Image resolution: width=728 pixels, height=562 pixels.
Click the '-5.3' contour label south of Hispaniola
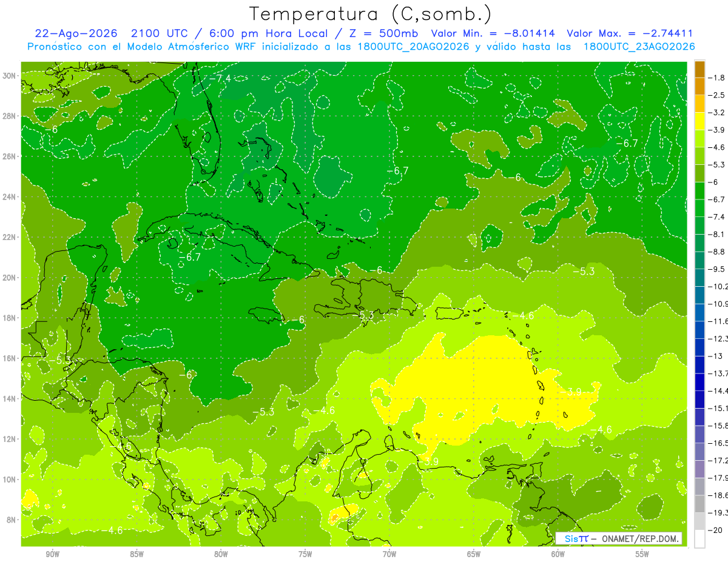(x=363, y=315)
